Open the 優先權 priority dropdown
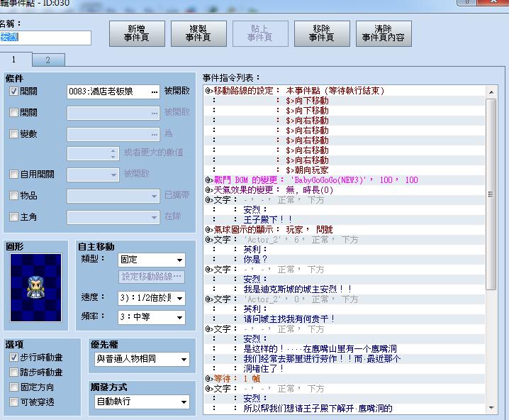Screen dimensions: 509x420 142,359
